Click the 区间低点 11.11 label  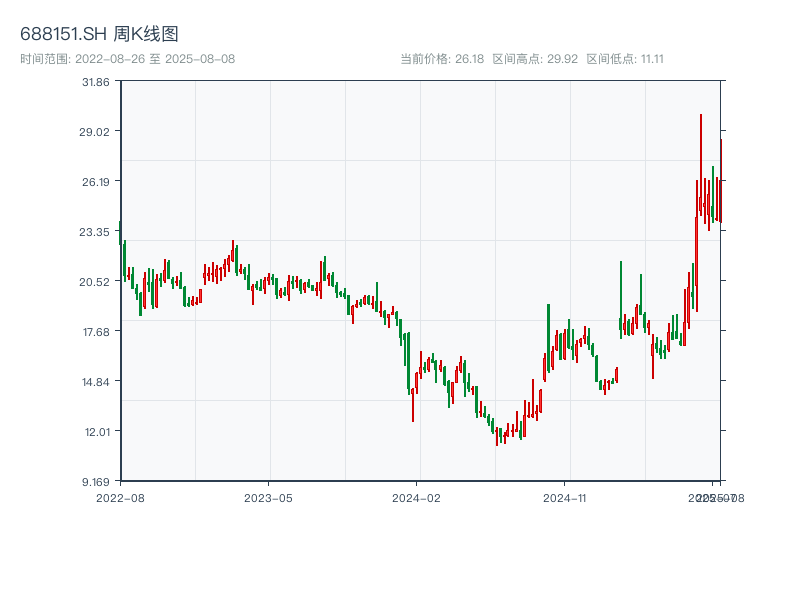click(x=625, y=59)
